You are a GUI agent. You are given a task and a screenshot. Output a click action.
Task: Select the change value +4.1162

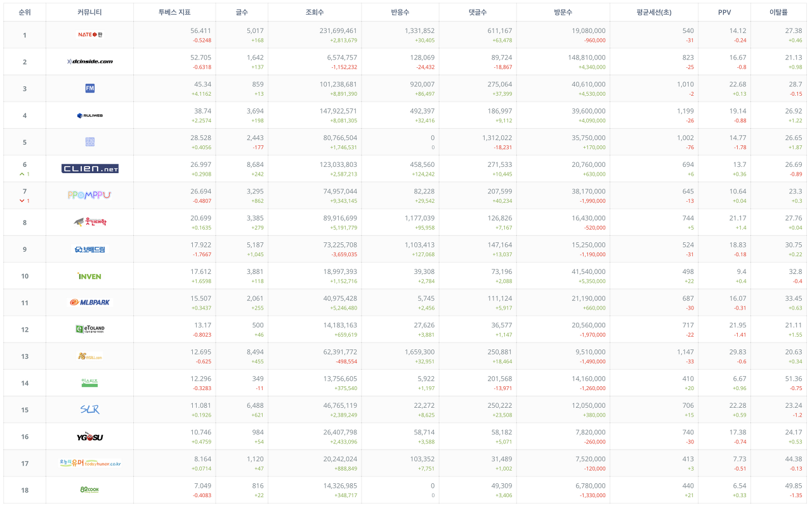202,94
